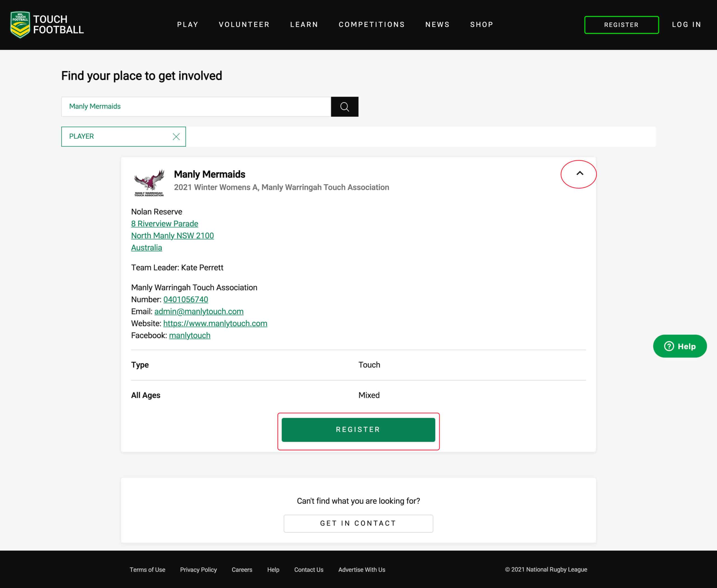
Task: Go to the NEWS section
Action: pyautogui.click(x=437, y=25)
